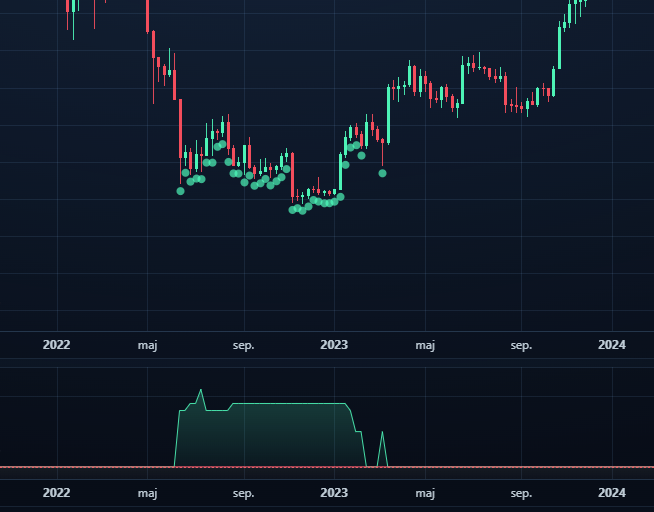Click the sep. label preceding 2023 on indicator pane axis
Viewport: 654px width, 512px height.
coord(244,494)
